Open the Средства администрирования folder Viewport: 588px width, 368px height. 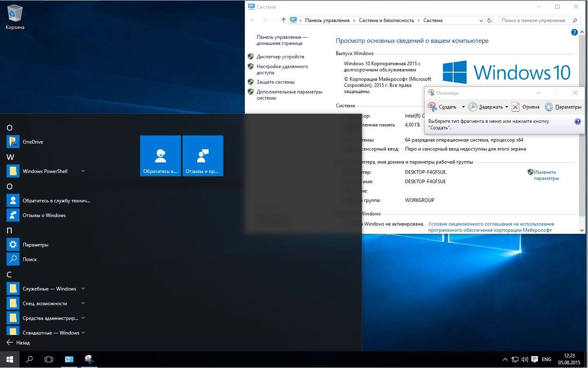pos(43,318)
